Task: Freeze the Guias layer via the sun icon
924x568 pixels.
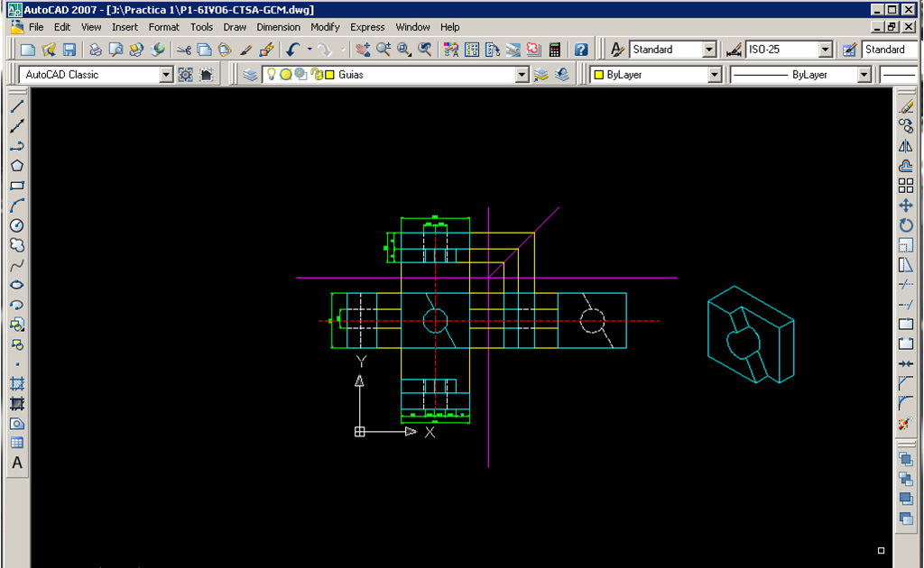Action: click(x=285, y=74)
